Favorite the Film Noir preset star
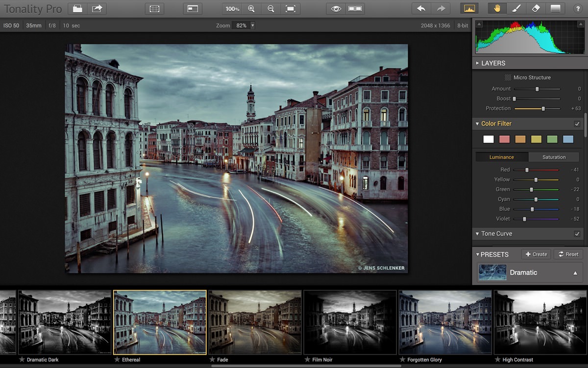The height and width of the screenshot is (368, 588). (x=307, y=360)
